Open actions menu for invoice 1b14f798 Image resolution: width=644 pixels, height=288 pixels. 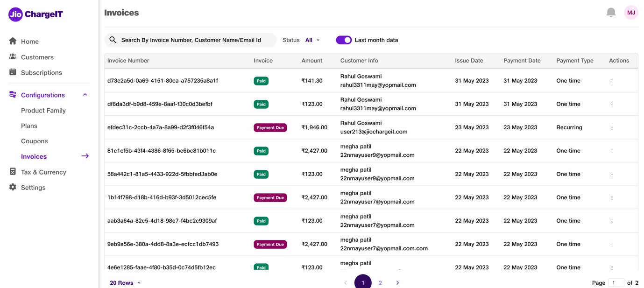(x=612, y=197)
